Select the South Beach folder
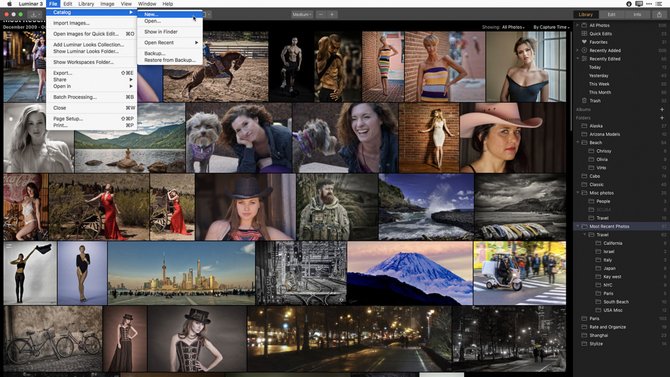670x377 pixels. point(616,302)
